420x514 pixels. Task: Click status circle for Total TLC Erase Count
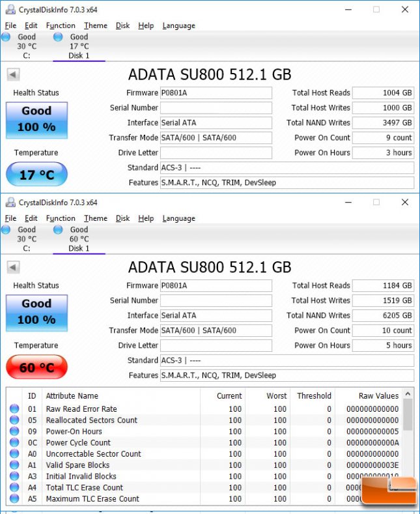14,487
